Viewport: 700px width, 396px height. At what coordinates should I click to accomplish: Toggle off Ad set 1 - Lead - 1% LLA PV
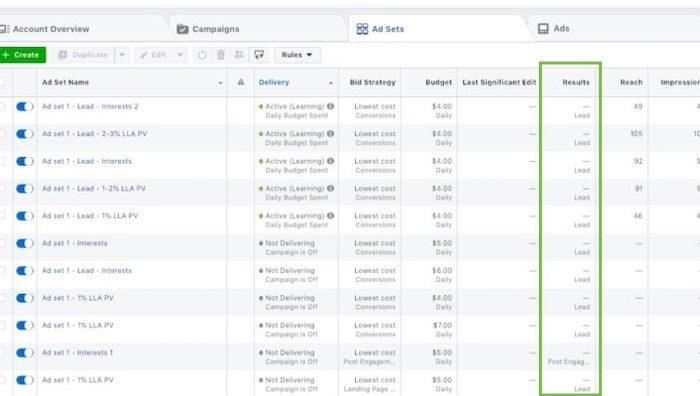click(x=25, y=216)
